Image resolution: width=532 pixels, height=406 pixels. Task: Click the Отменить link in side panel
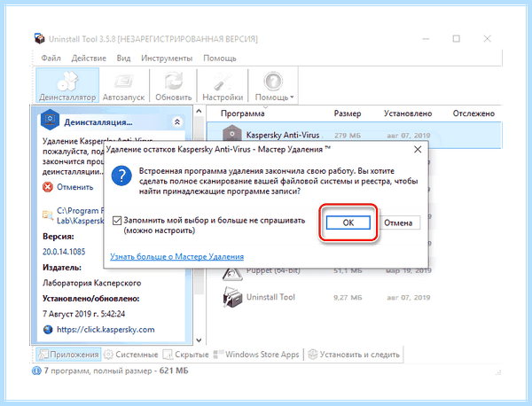tap(75, 187)
